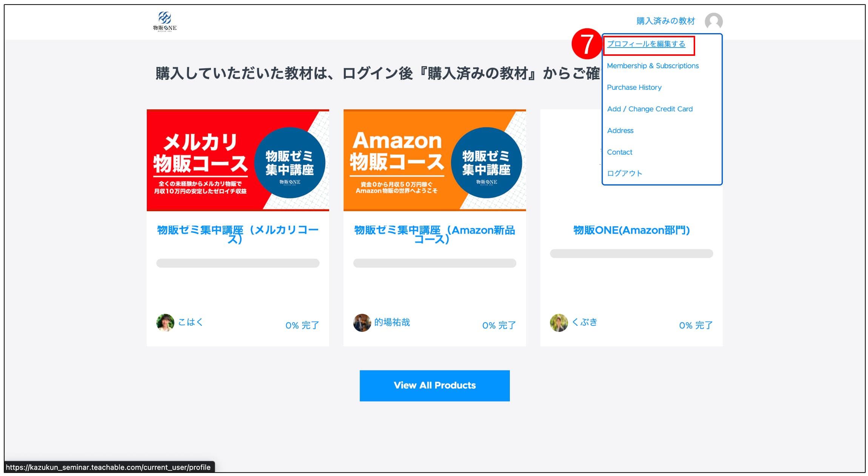Screen dimensions: 868x476
Task: Open the Amazon物販コース thumbnail
Action: coord(434,160)
